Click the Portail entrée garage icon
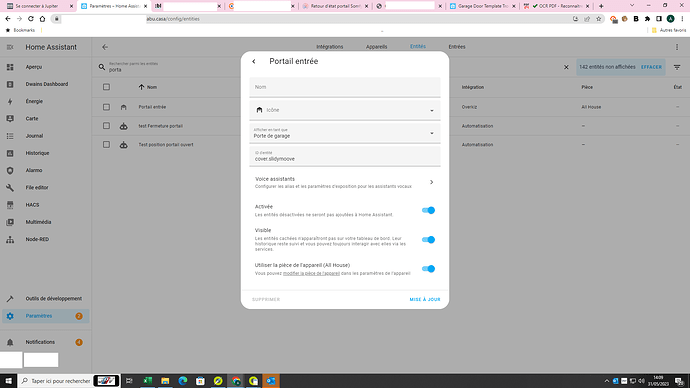The height and width of the screenshot is (388, 690). (x=124, y=107)
